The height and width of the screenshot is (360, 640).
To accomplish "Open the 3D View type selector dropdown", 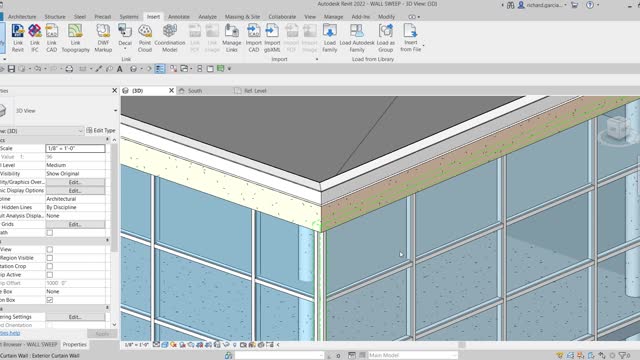I will [x=115, y=111].
